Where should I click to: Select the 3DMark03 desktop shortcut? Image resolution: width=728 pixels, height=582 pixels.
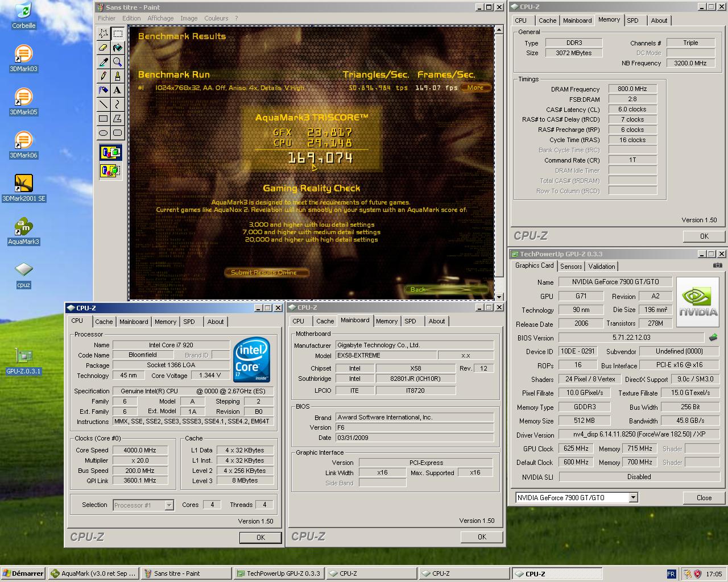click(23, 59)
